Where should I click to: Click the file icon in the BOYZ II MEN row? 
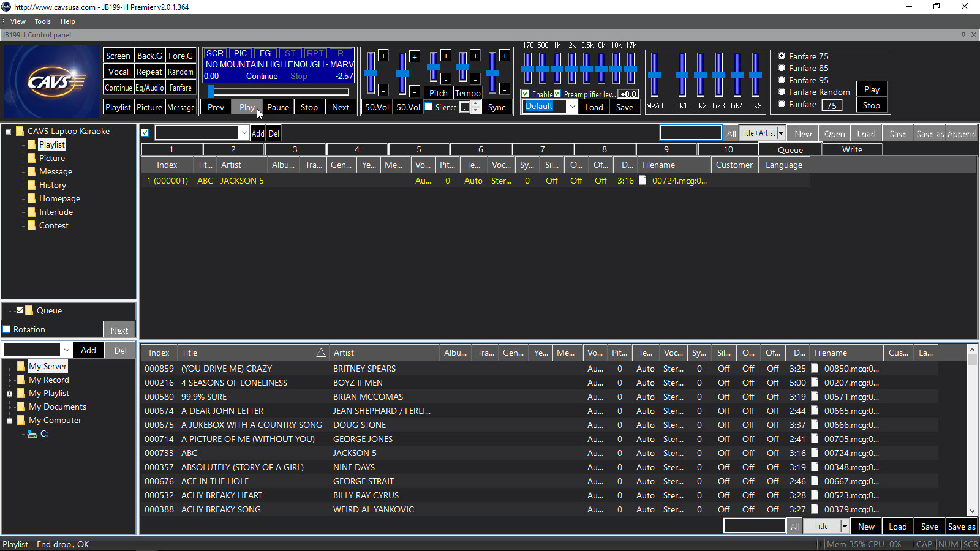pyautogui.click(x=815, y=383)
